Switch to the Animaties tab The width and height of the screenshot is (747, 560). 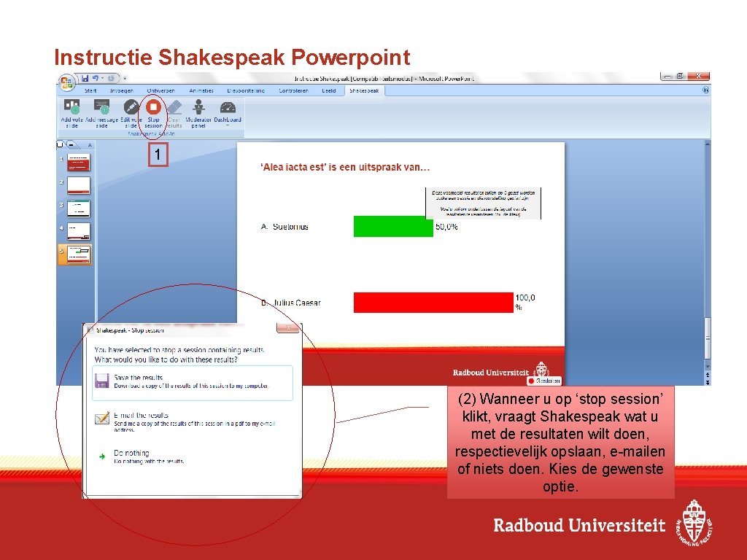pos(201,90)
